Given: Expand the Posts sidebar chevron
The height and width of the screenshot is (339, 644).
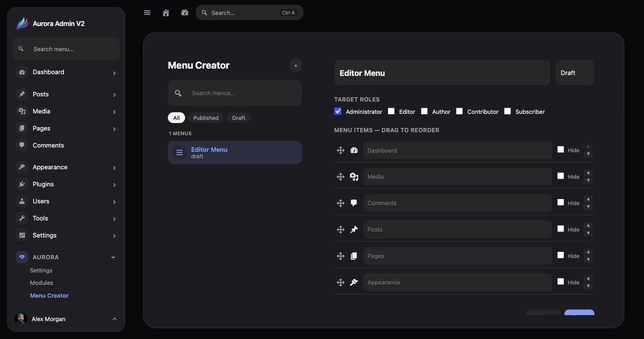Looking at the screenshot, I should click(x=114, y=95).
